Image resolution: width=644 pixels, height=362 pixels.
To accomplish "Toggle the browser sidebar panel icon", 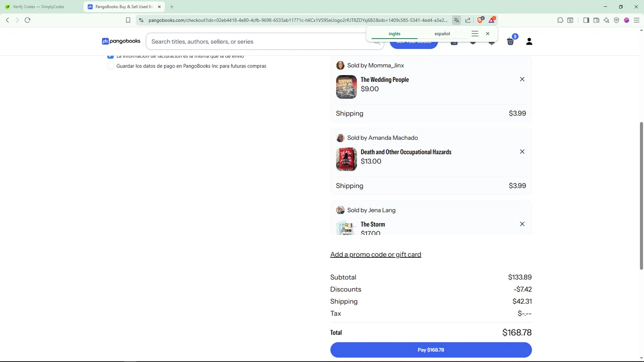I will [x=586, y=20].
